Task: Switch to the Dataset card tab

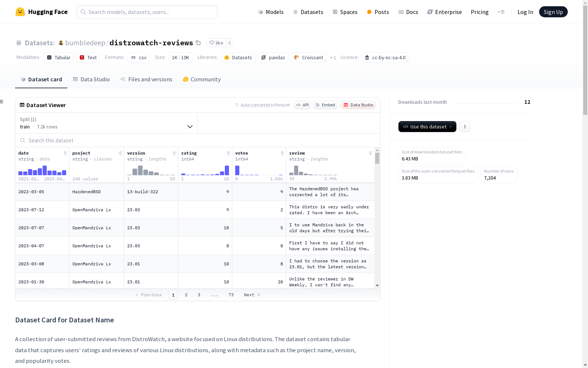Action: (41, 79)
